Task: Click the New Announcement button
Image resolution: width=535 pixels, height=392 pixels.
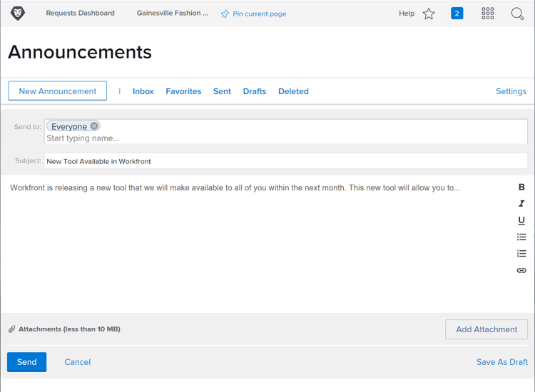Action: [x=57, y=91]
